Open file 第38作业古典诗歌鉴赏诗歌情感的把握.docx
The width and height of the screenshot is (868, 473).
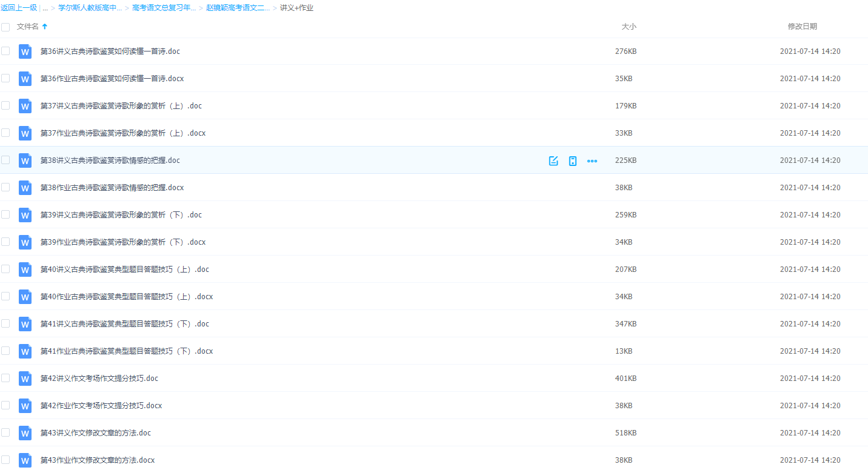(x=112, y=188)
